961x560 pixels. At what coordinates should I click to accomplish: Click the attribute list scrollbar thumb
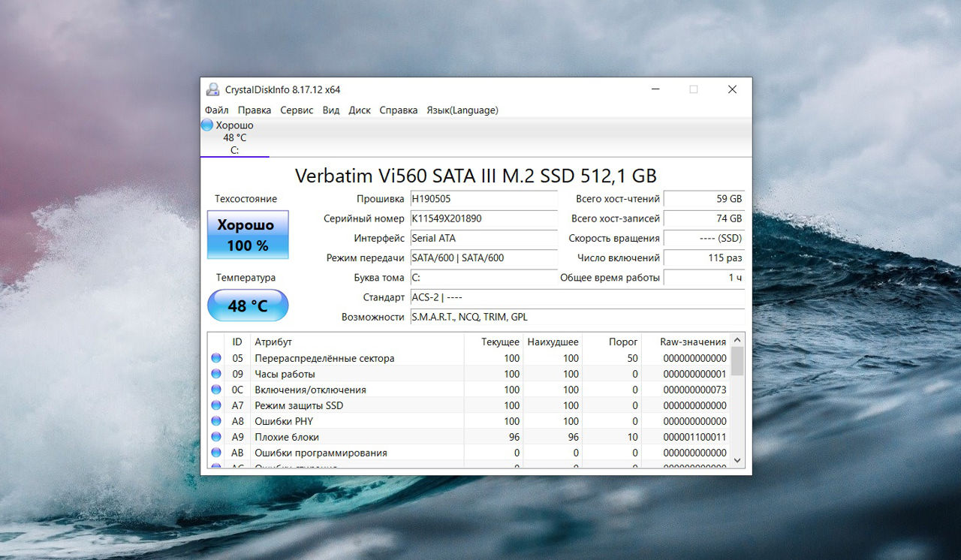point(737,360)
